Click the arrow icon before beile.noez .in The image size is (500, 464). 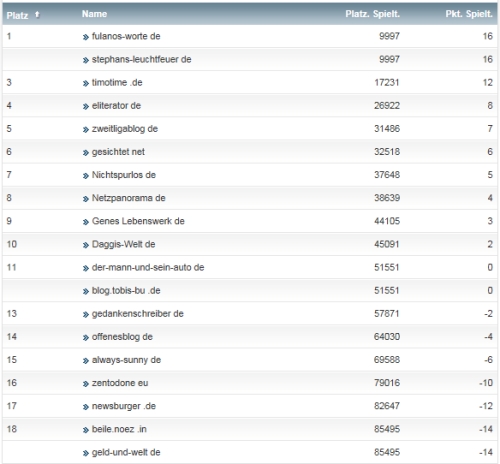click(86, 430)
